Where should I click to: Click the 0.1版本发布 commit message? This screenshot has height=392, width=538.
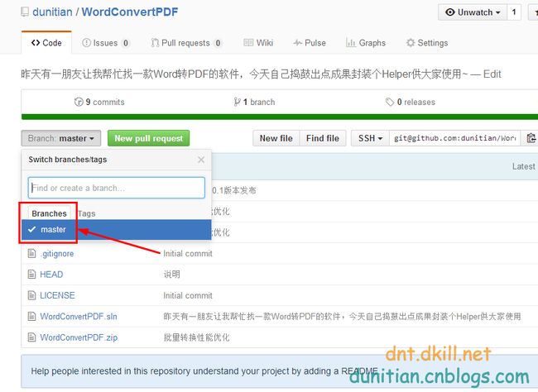pyautogui.click(x=234, y=191)
